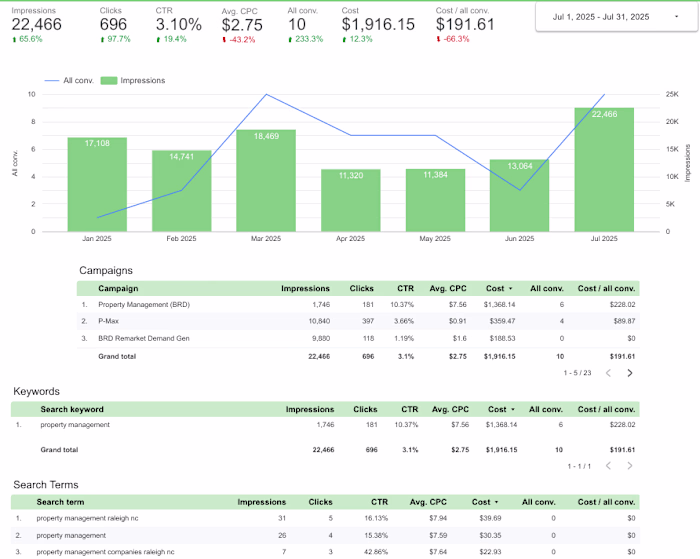The width and height of the screenshot is (700, 559).
Task: Sort Keywords table by Search keyword header
Action: 72,409
